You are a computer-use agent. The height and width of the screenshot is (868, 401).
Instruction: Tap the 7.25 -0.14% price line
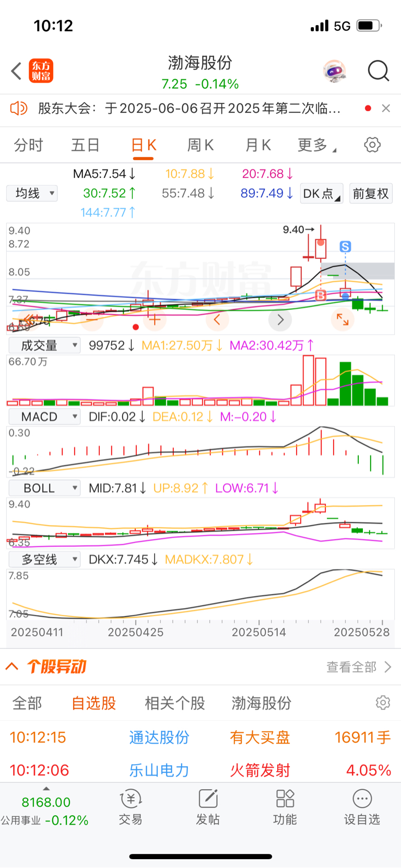point(200,84)
